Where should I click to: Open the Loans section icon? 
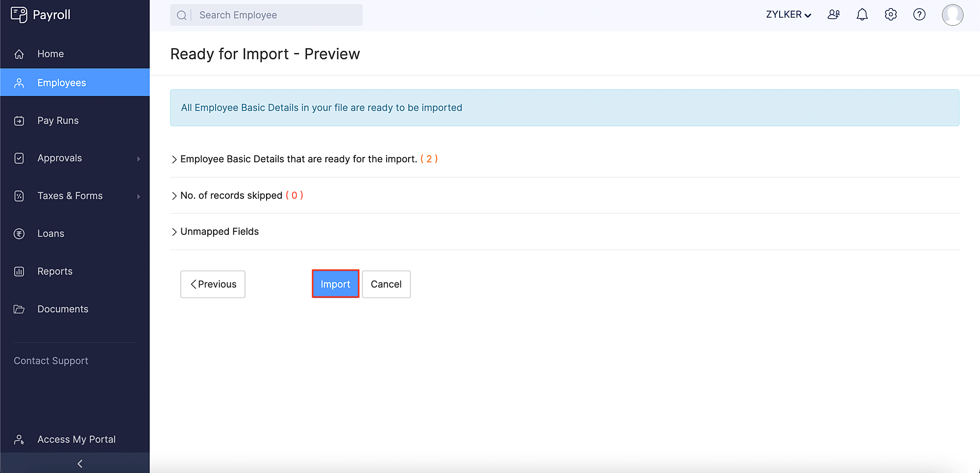19,233
